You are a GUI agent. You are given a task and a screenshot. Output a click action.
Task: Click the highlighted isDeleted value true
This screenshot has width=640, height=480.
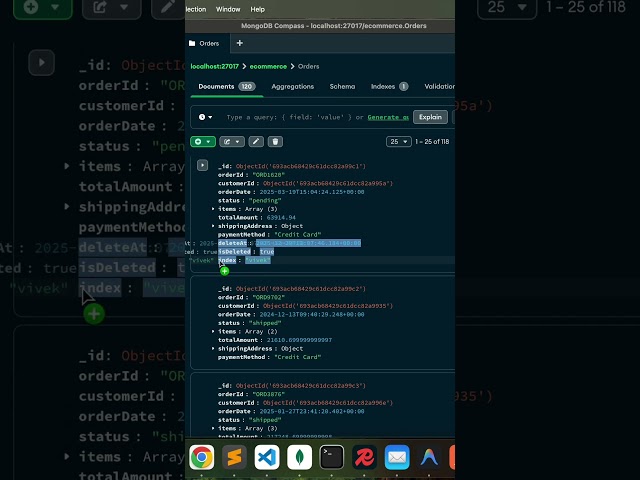pos(267,252)
